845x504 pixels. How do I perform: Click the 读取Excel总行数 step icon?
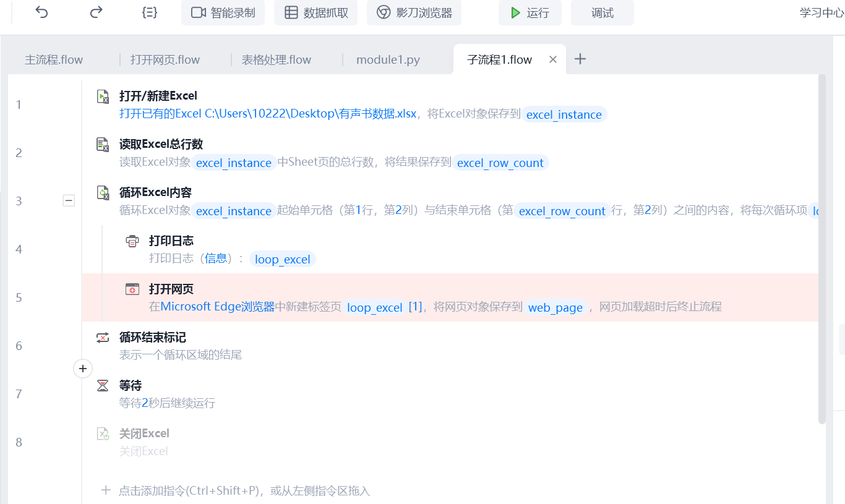(x=103, y=144)
